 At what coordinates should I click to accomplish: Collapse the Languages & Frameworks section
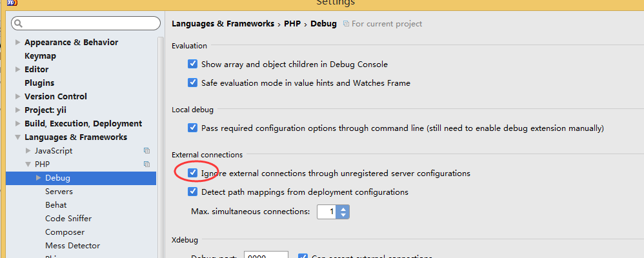pyautogui.click(x=17, y=137)
